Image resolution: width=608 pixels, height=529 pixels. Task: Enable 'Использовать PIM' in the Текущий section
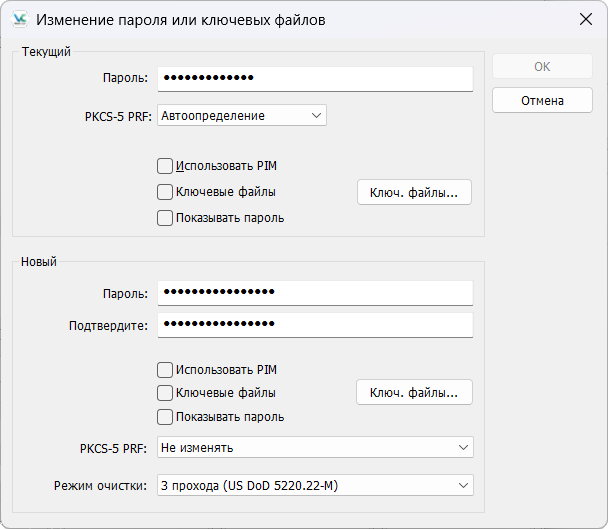165,166
